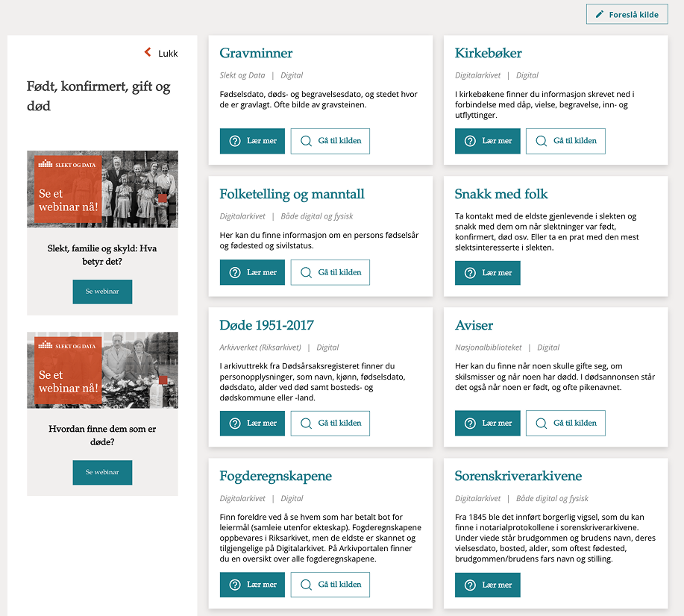Click the couple with flowers webinar banner
684x616 pixels.
click(x=102, y=370)
